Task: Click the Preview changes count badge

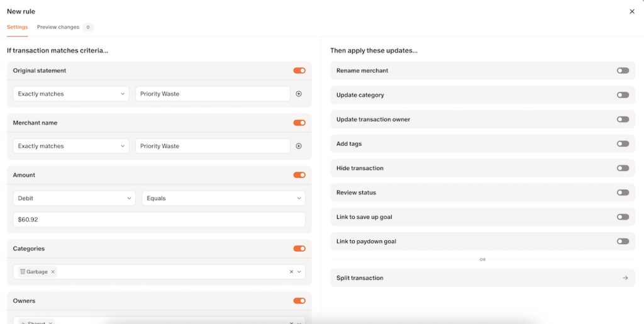Action: (x=88, y=27)
